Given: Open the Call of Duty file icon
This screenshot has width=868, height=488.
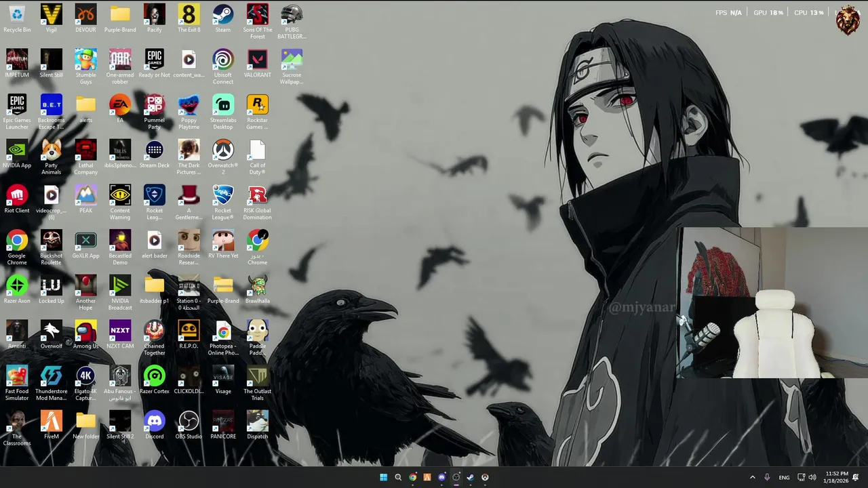Looking at the screenshot, I should point(258,157).
